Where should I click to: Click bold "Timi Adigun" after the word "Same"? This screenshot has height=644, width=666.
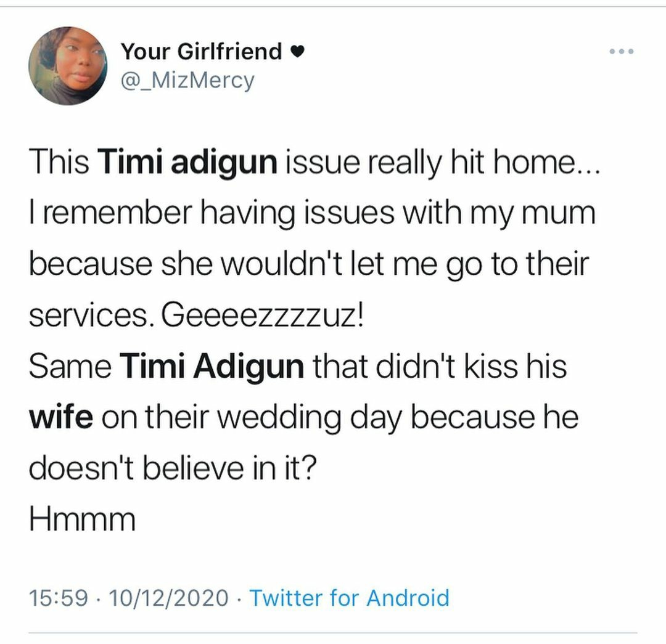click(212, 367)
